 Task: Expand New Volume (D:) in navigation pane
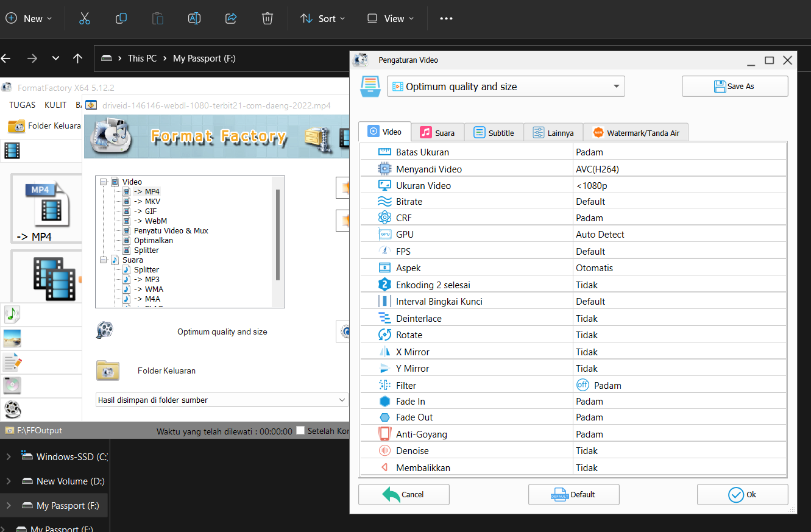point(9,481)
